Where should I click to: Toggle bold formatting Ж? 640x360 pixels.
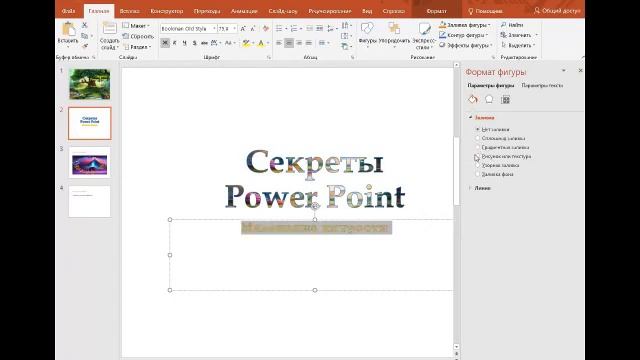tap(165, 43)
